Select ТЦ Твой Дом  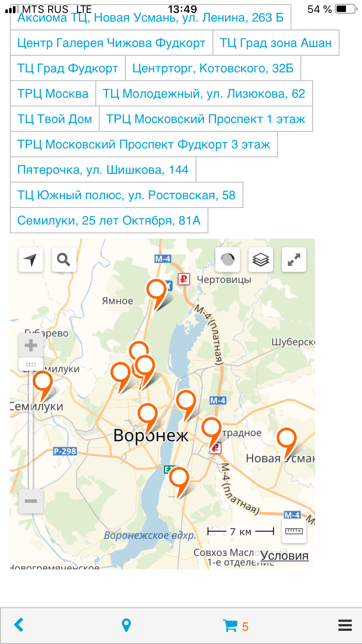[55, 119]
